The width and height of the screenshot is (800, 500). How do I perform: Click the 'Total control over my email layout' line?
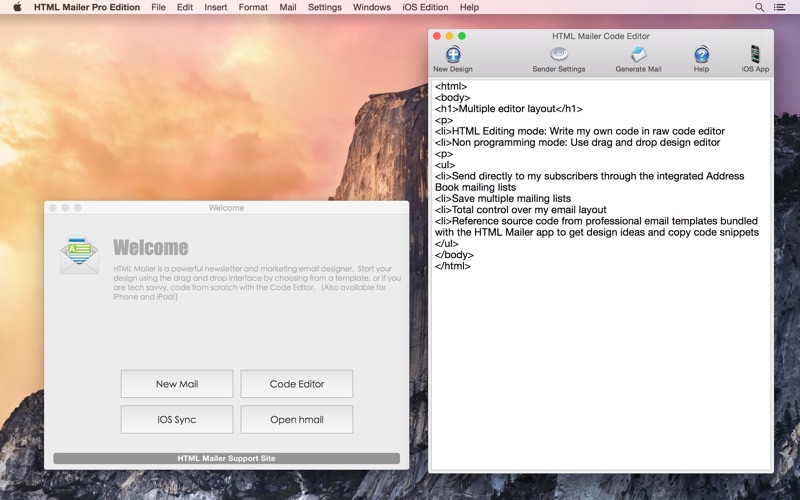(520, 210)
